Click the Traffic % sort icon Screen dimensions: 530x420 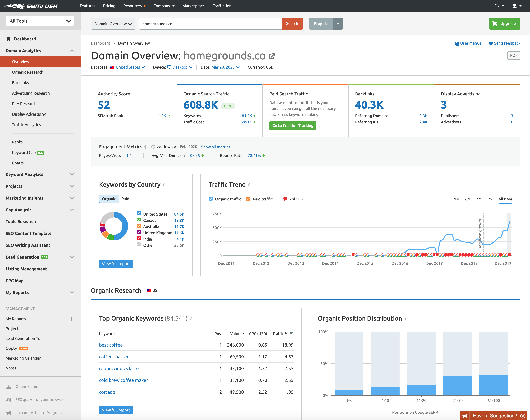click(x=291, y=334)
